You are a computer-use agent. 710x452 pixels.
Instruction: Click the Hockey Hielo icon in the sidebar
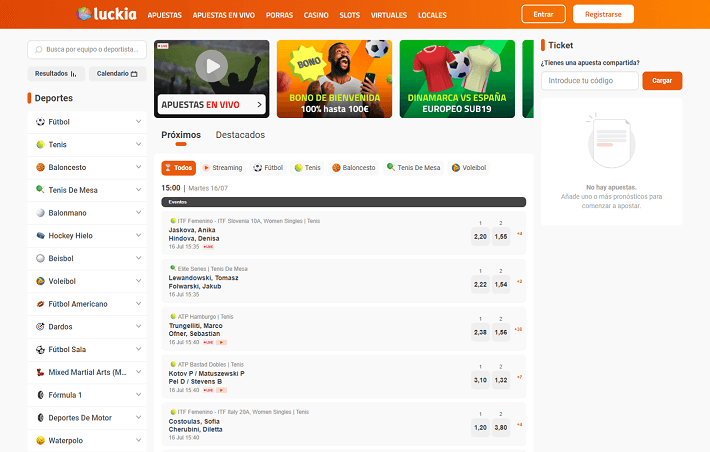coord(40,236)
